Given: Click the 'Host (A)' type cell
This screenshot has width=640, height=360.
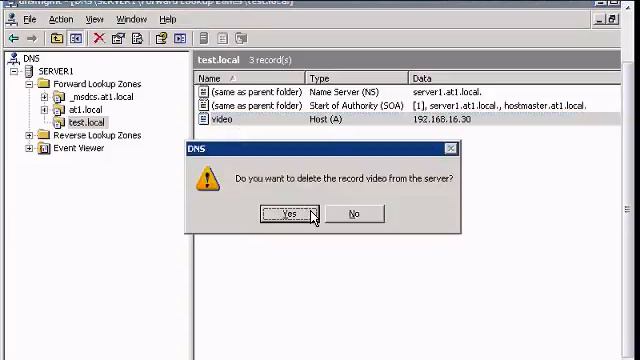Looking at the screenshot, I should pyautogui.click(x=326, y=119).
